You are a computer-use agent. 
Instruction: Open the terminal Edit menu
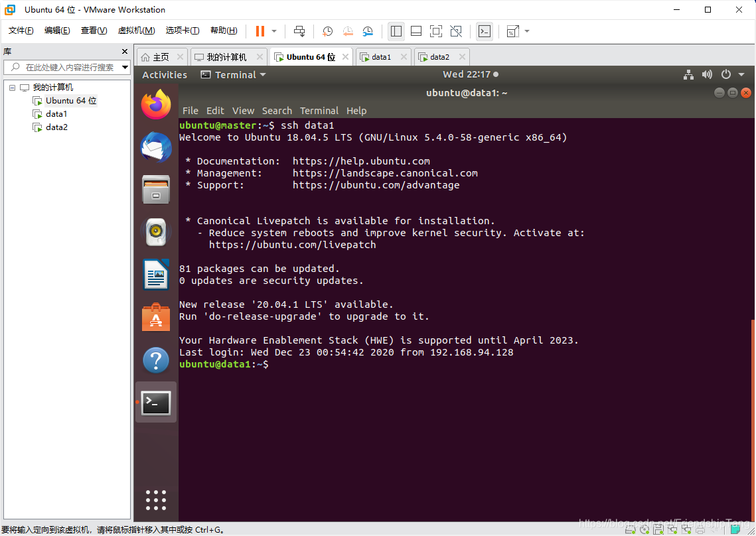point(215,111)
